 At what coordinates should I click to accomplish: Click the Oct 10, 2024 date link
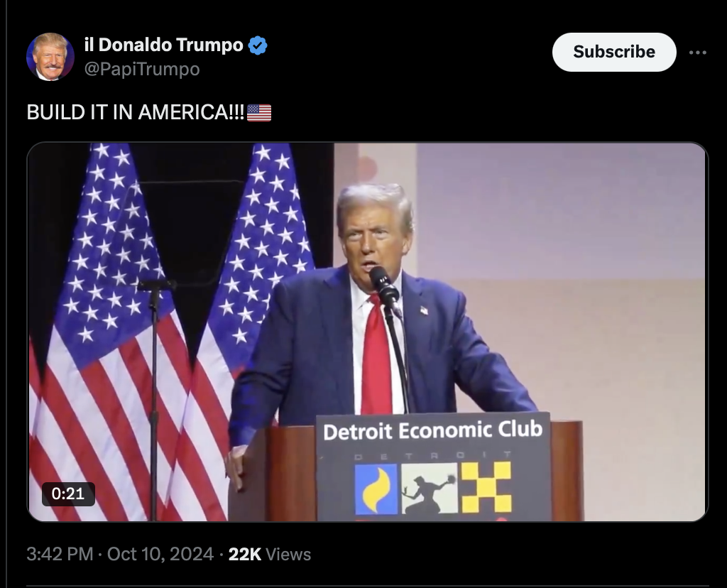160,554
